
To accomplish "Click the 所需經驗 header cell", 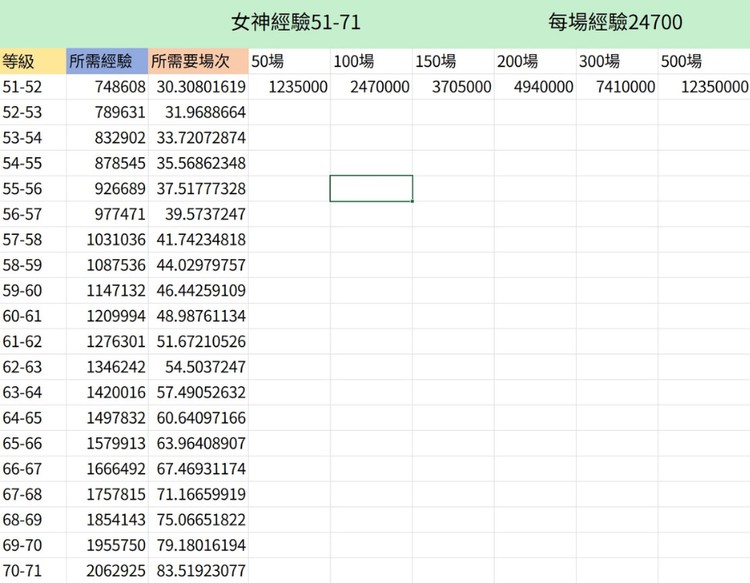I will (107, 61).
